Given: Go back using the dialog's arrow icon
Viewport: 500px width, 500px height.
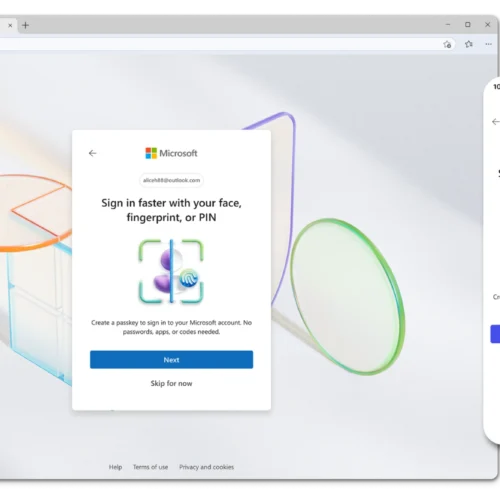Looking at the screenshot, I should [92, 153].
